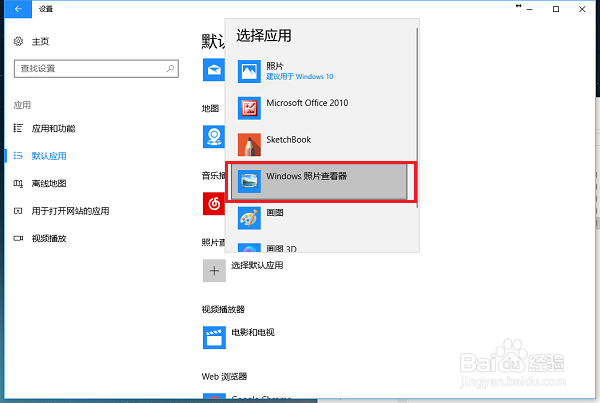
Task: Open 视频播放 settings page
Action: pyautogui.click(x=49, y=238)
